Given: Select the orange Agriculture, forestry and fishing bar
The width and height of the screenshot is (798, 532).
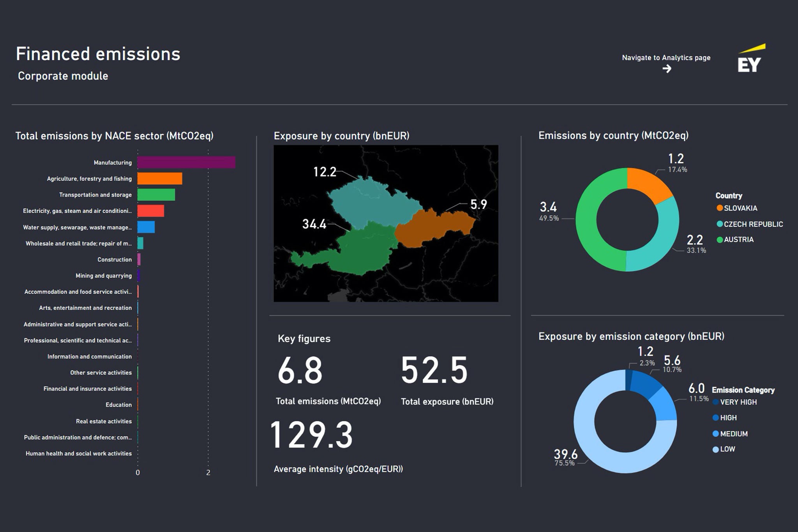Looking at the screenshot, I should click(160, 179).
